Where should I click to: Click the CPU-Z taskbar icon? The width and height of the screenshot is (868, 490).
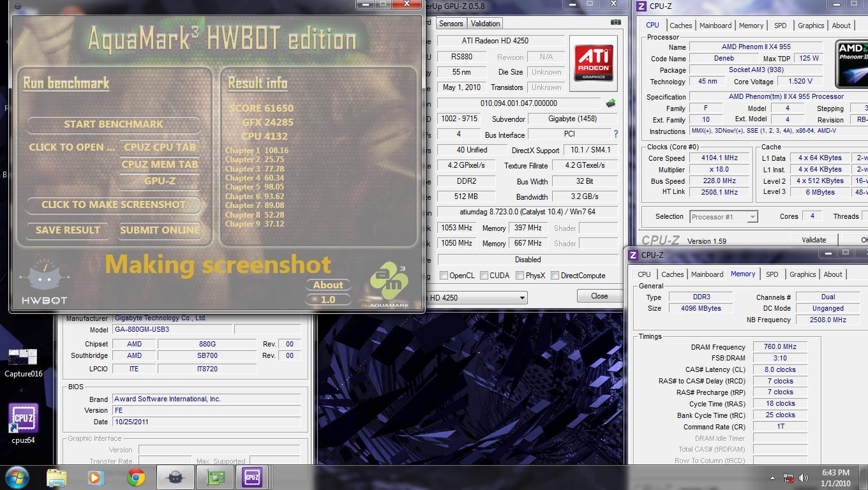(252, 477)
